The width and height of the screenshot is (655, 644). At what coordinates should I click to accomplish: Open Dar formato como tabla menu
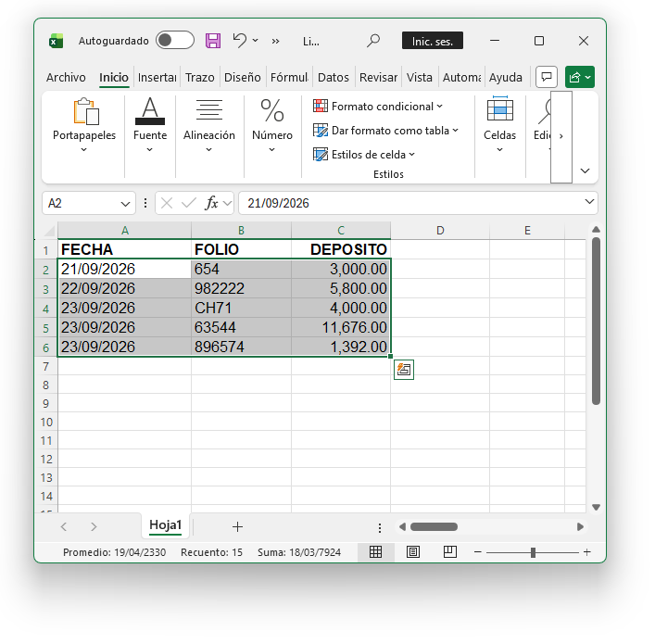coord(385,131)
